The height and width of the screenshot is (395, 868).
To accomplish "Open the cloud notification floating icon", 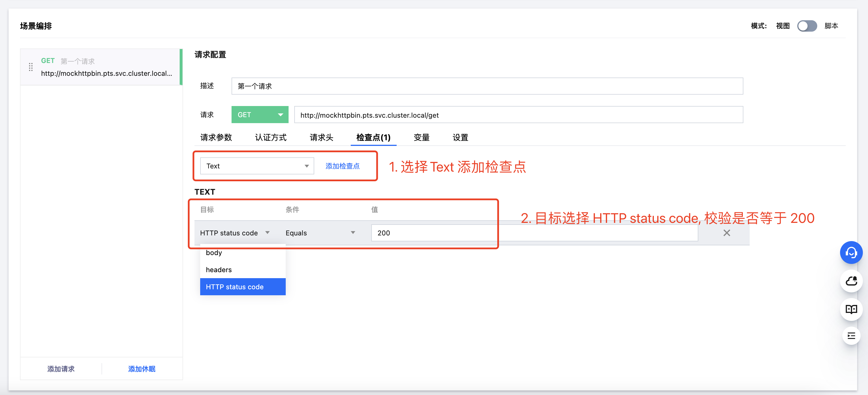I will point(851,281).
